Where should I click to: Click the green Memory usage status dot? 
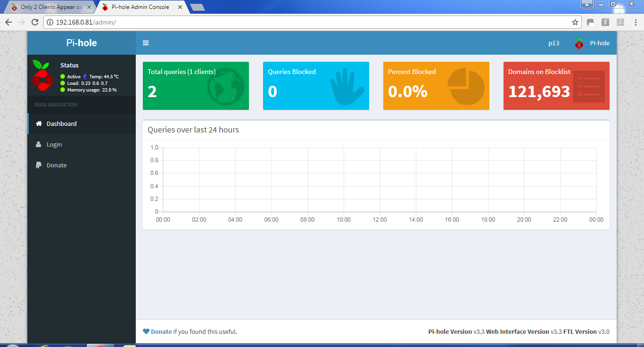tap(63, 90)
